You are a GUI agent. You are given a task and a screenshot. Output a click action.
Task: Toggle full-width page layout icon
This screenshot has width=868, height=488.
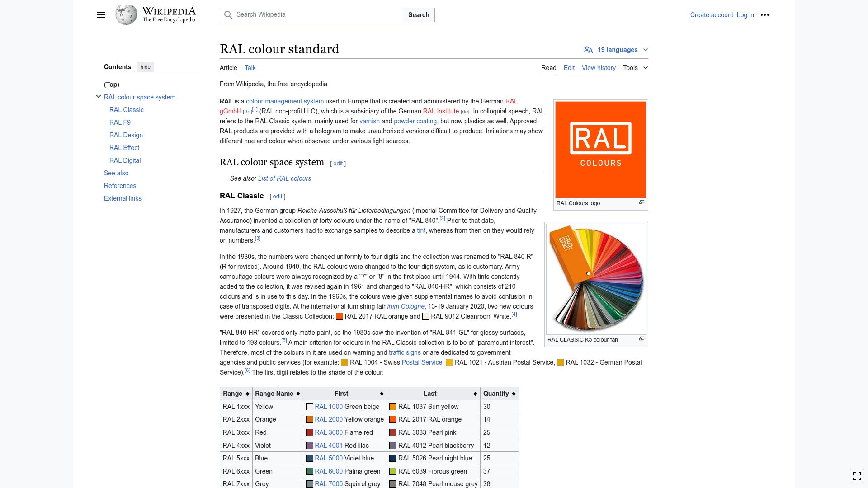click(857, 476)
